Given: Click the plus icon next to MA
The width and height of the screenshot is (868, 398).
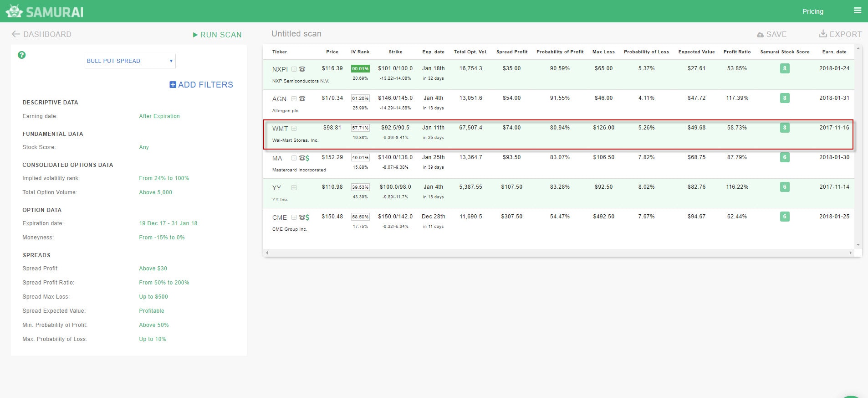Looking at the screenshot, I should (x=294, y=158).
